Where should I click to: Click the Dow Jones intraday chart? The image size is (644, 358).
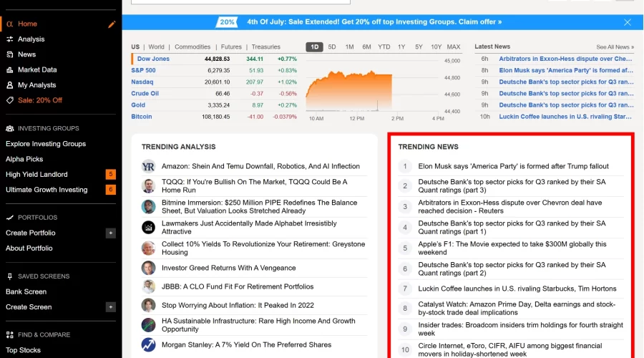[x=371, y=85]
